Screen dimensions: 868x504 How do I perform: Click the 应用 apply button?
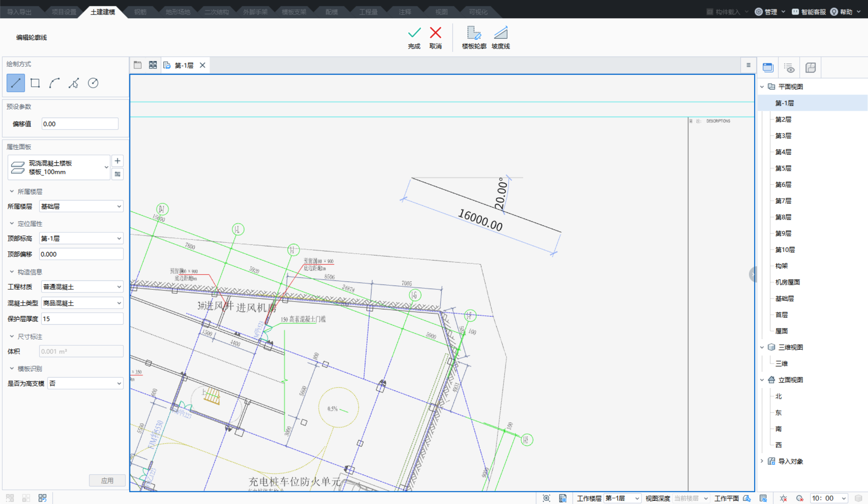pyautogui.click(x=107, y=480)
